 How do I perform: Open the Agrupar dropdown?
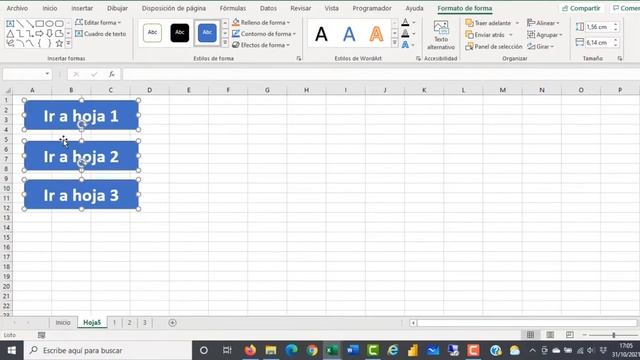click(544, 35)
